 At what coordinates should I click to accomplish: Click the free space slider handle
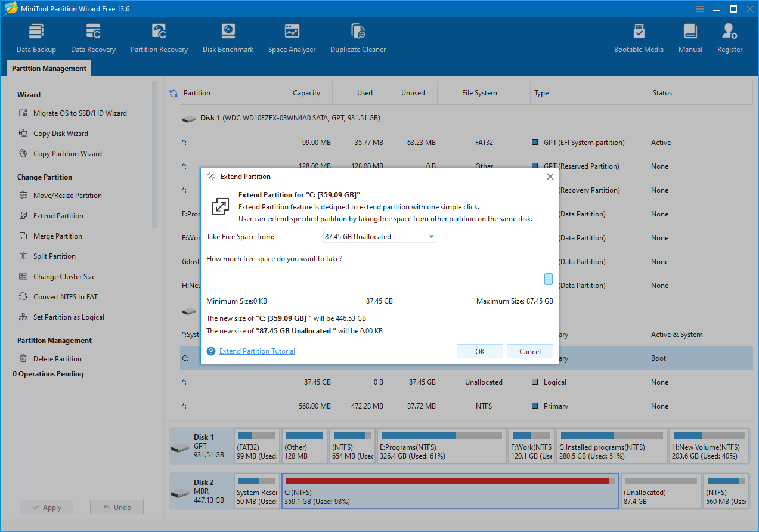[549, 279]
